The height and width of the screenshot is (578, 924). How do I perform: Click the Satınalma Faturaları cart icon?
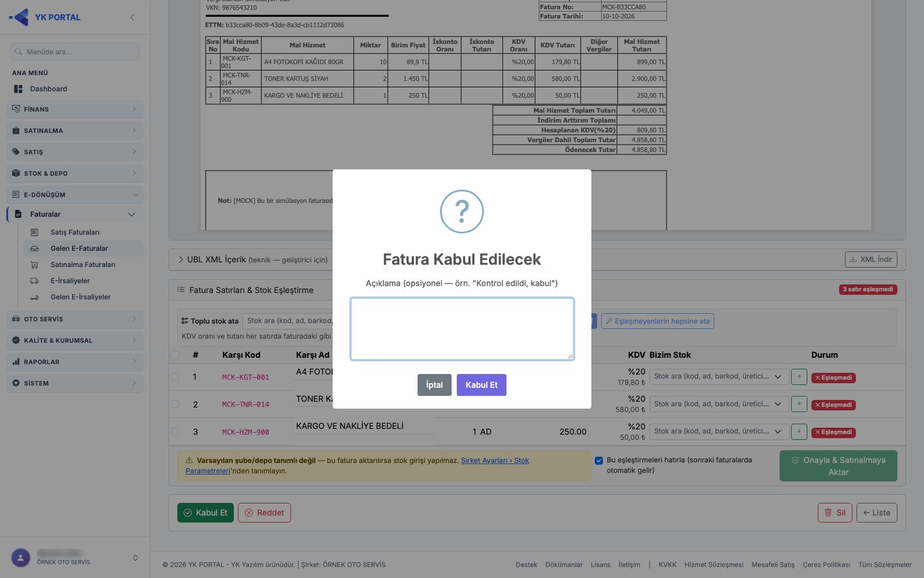coord(35,265)
